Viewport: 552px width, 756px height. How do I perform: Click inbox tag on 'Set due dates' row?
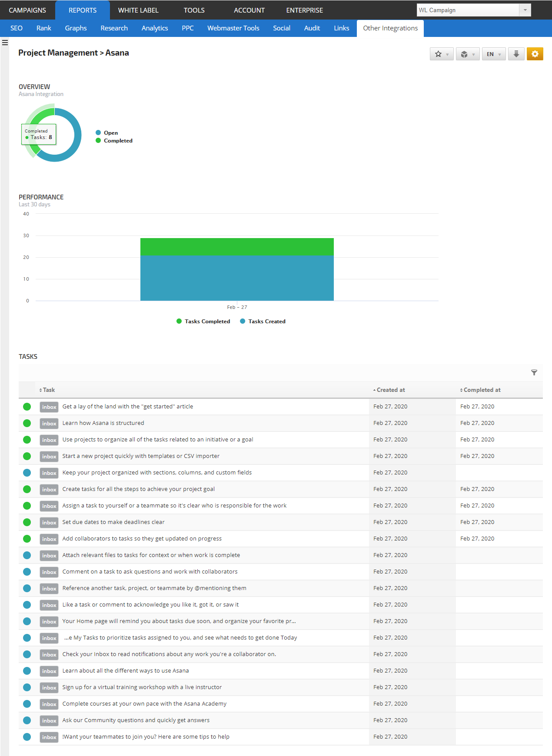(x=49, y=522)
